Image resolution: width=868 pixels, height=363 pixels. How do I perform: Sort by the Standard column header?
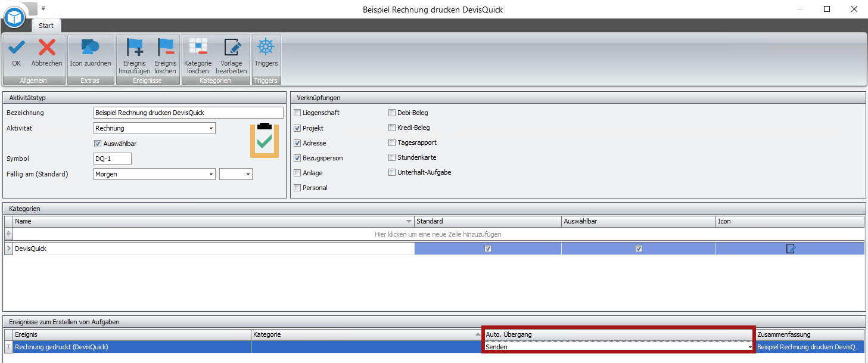click(x=488, y=221)
